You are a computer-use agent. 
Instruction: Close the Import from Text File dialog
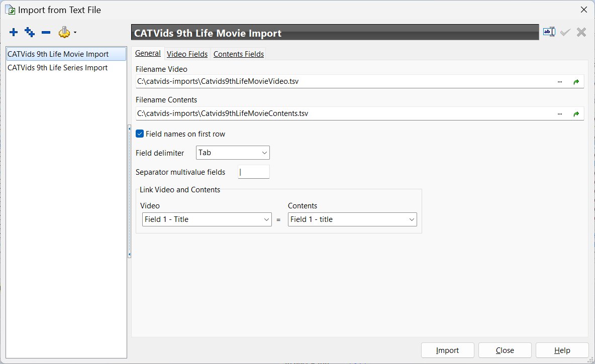583,10
